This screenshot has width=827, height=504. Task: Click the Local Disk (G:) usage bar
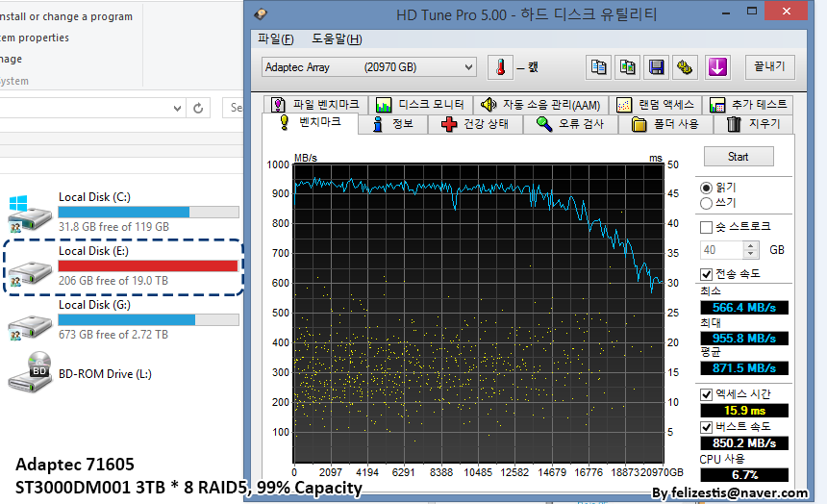[x=149, y=320]
